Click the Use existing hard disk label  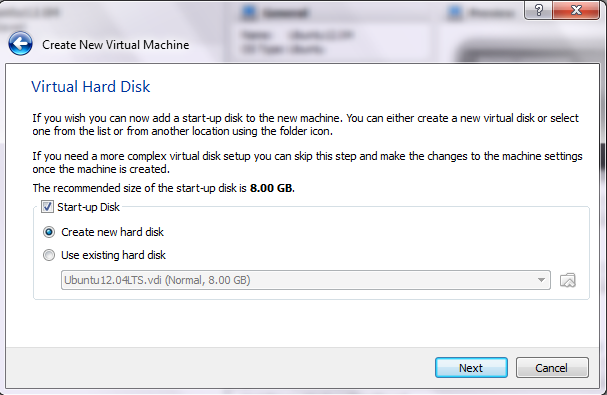click(x=113, y=255)
